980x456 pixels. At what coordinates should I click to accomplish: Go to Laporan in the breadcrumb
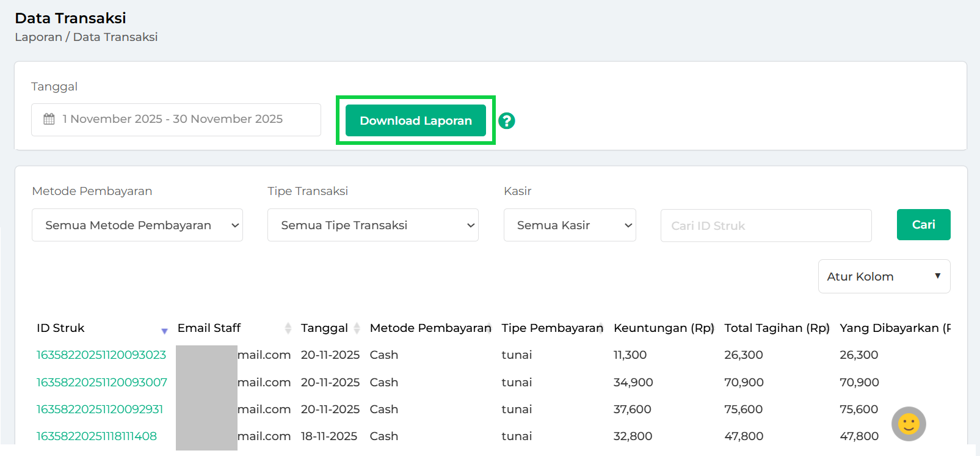[x=38, y=37]
